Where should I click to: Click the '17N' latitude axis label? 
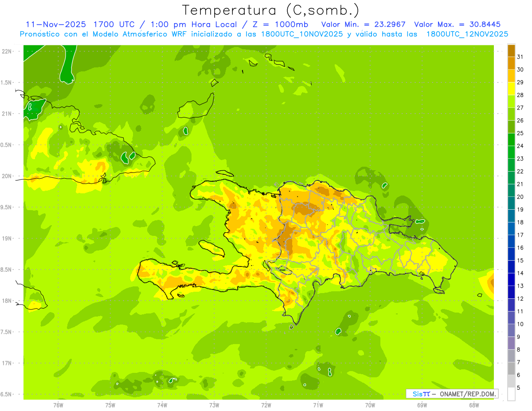(7, 363)
